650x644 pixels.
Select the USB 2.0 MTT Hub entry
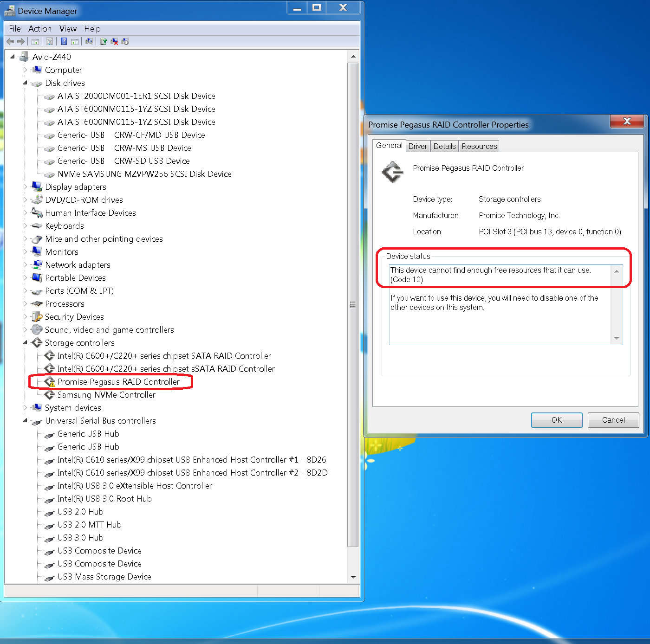90,525
